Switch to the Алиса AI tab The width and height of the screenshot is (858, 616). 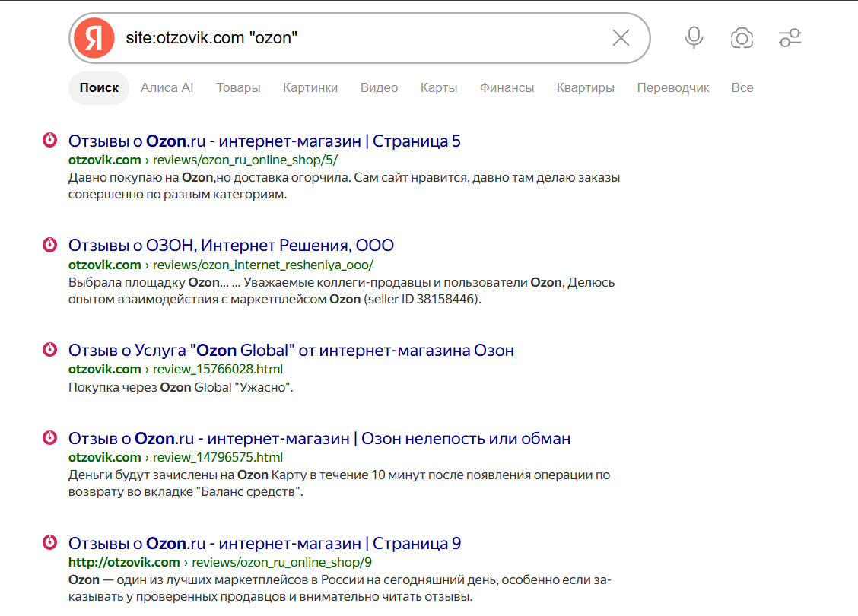tap(167, 87)
